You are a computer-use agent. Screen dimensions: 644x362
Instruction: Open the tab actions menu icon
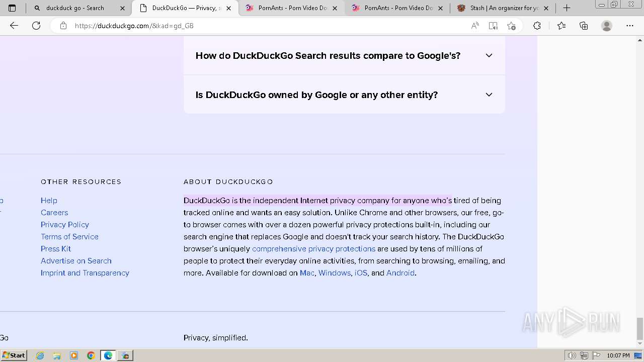[12, 8]
